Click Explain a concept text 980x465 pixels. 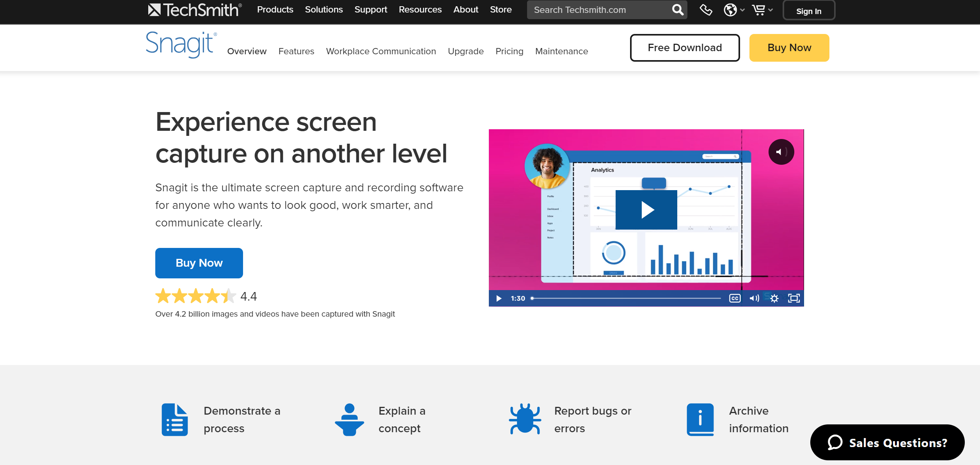(x=402, y=420)
